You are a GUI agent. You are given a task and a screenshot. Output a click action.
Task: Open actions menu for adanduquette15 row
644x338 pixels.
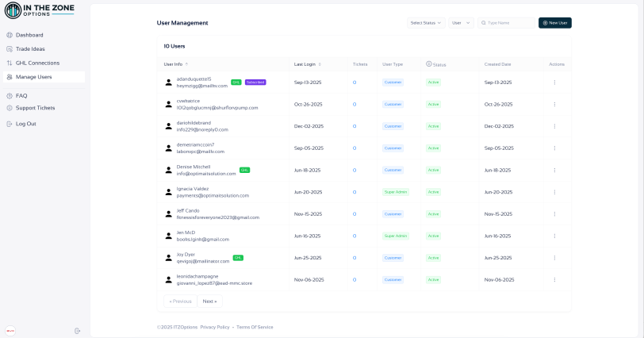(554, 83)
